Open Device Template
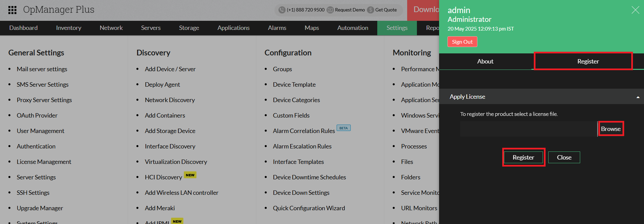This screenshot has width=644, height=224. (294, 85)
